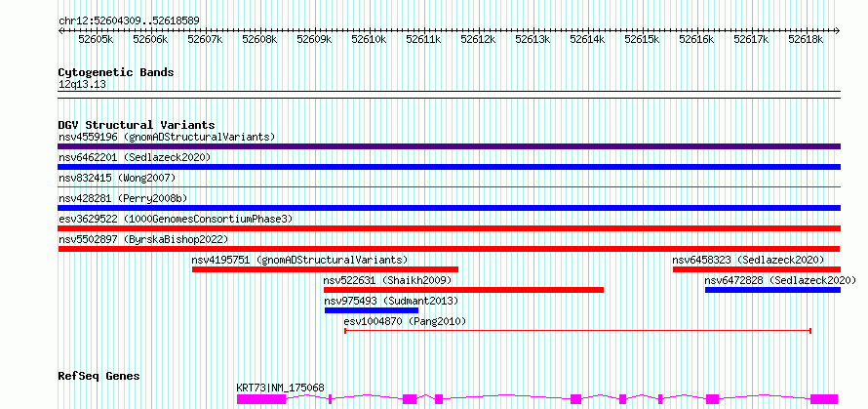
Task: Click the 52615k ruler tick label
Action: point(642,39)
